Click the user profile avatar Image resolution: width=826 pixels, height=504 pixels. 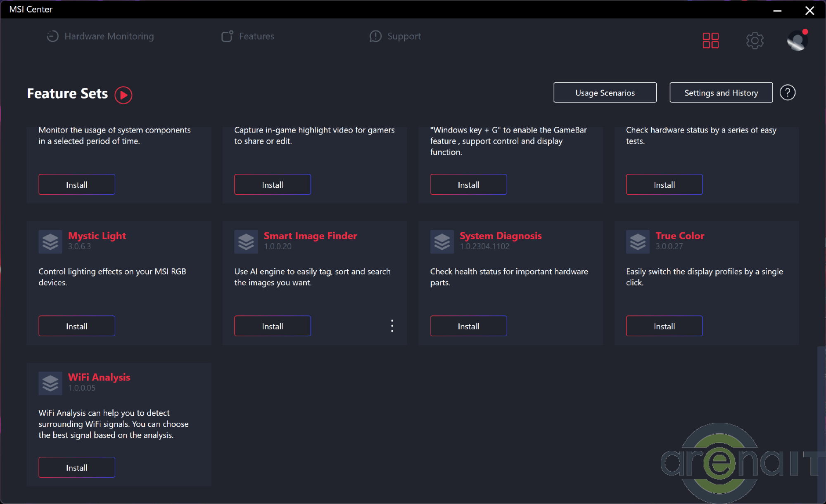click(797, 40)
